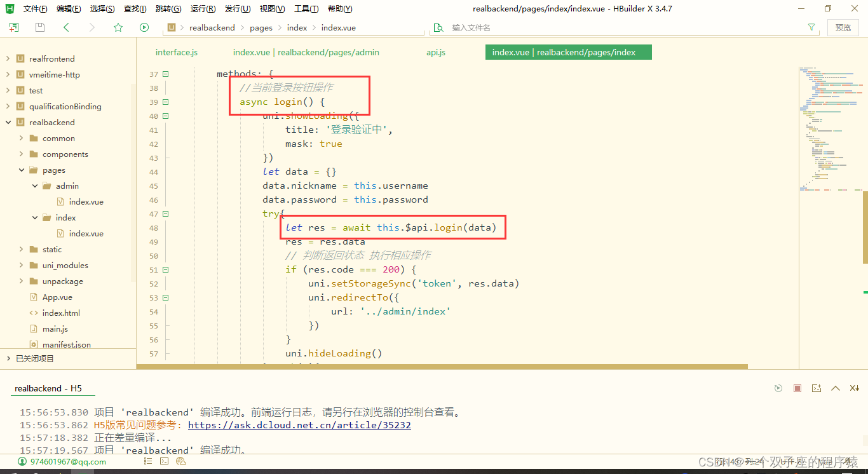
Task: Click the filter funnel icon
Action: (x=811, y=27)
